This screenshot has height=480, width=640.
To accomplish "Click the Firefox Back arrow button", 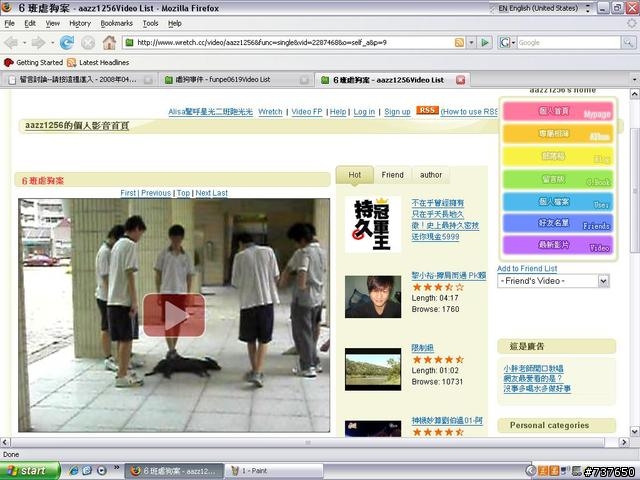I will click(x=11, y=42).
